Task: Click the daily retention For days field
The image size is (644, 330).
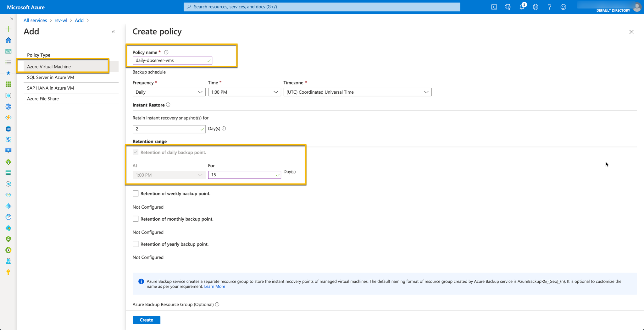Action: click(x=244, y=175)
